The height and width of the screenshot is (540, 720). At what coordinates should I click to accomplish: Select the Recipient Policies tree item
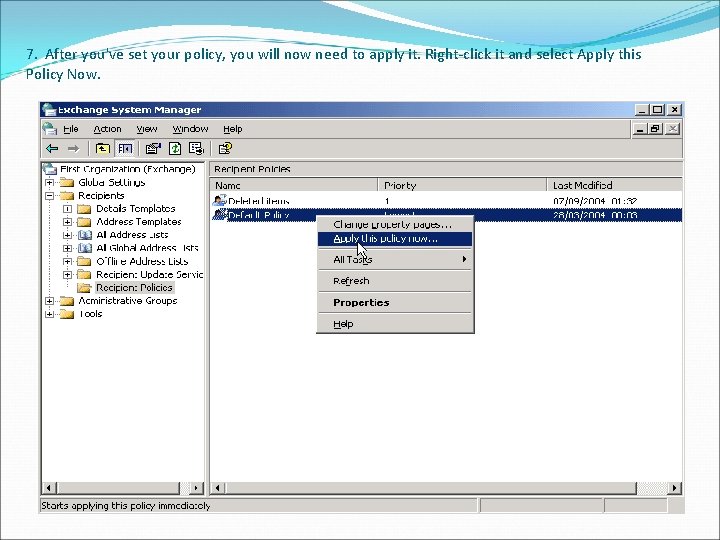[135, 288]
